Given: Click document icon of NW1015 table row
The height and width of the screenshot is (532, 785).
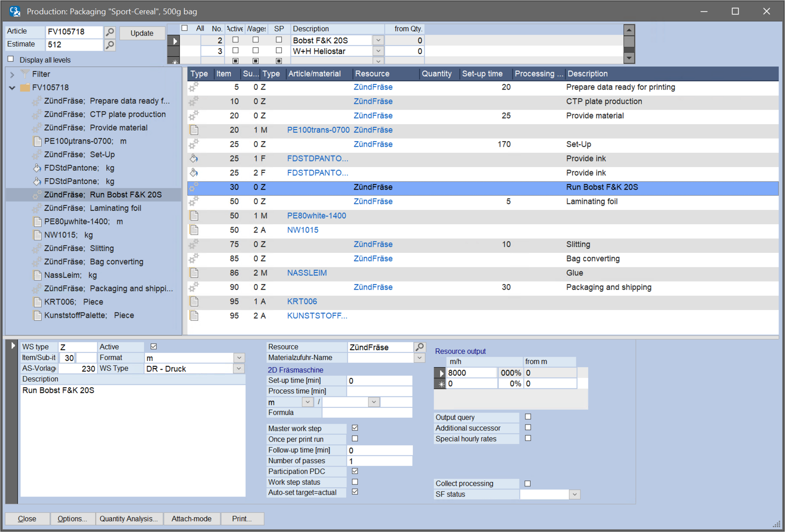Looking at the screenshot, I should [194, 230].
